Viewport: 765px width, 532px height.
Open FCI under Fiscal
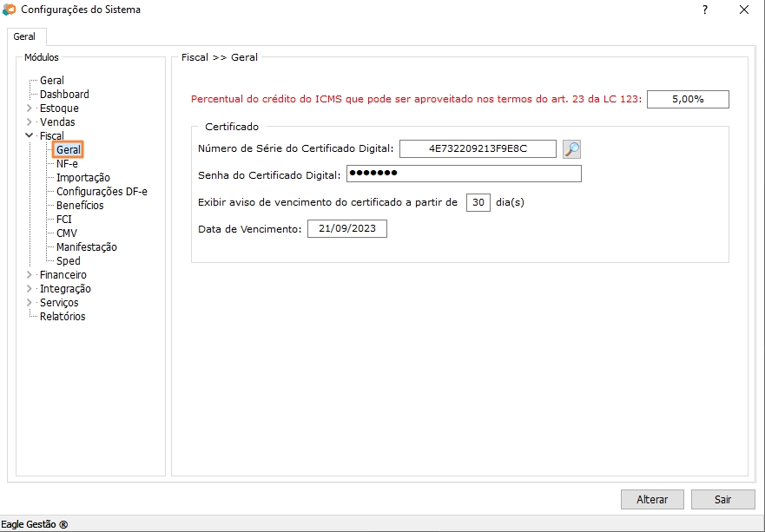pyautogui.click(x=64, y=219)
